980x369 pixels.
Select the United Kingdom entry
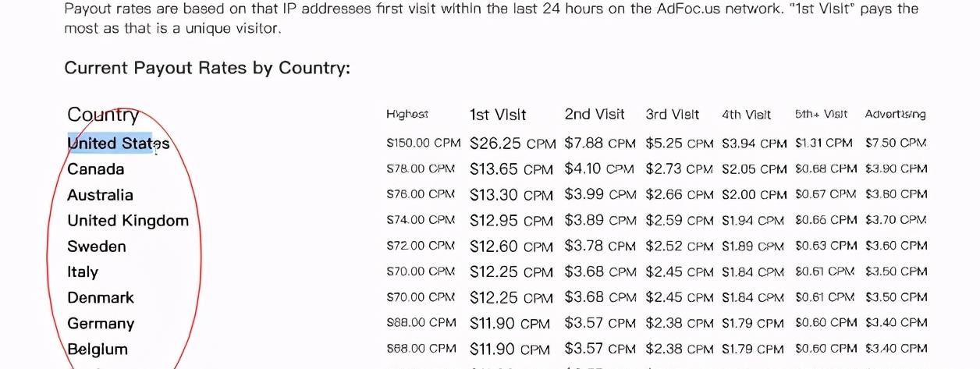pos(128,221)
